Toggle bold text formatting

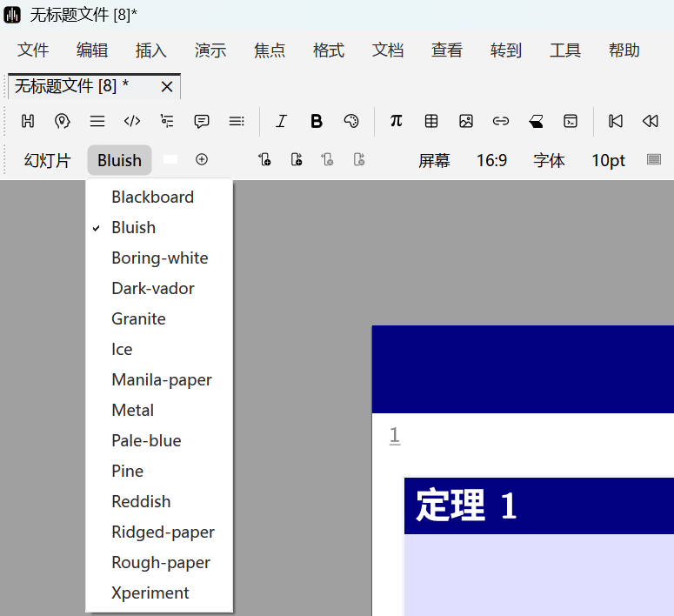(x=317, y=121)
